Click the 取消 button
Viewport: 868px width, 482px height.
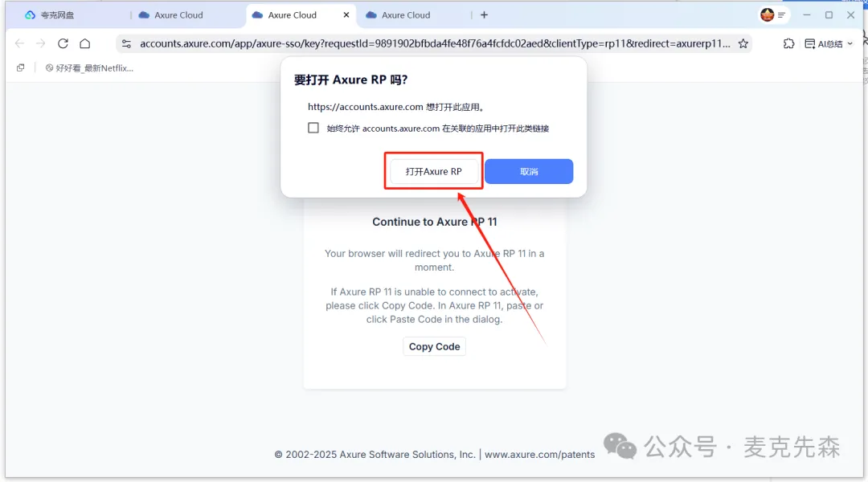[x=529, y=172]
